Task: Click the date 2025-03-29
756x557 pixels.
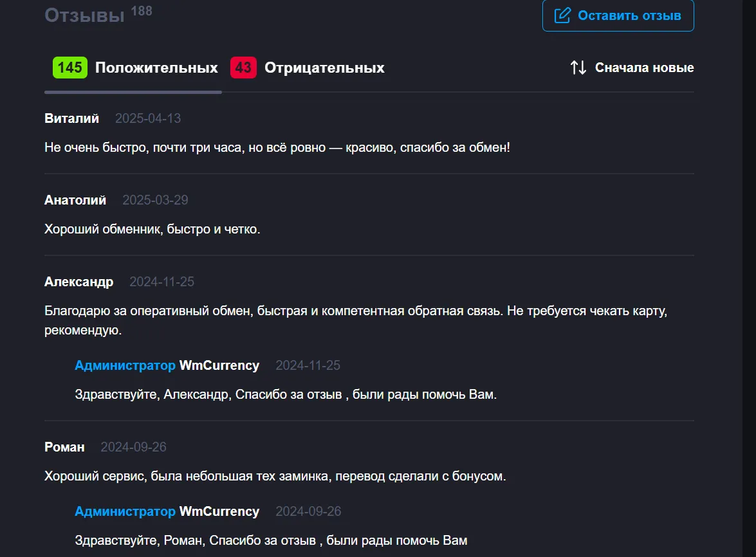Action: coord(155,200)
